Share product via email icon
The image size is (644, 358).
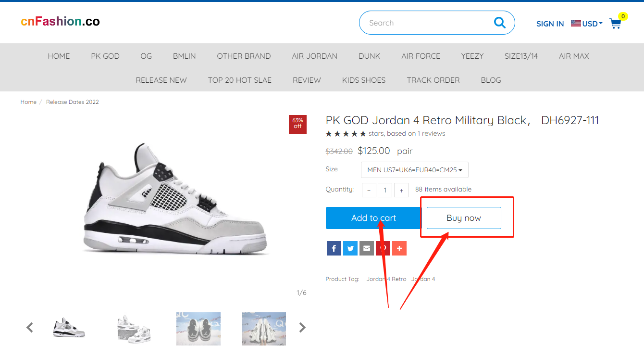(x=367, y=248)
